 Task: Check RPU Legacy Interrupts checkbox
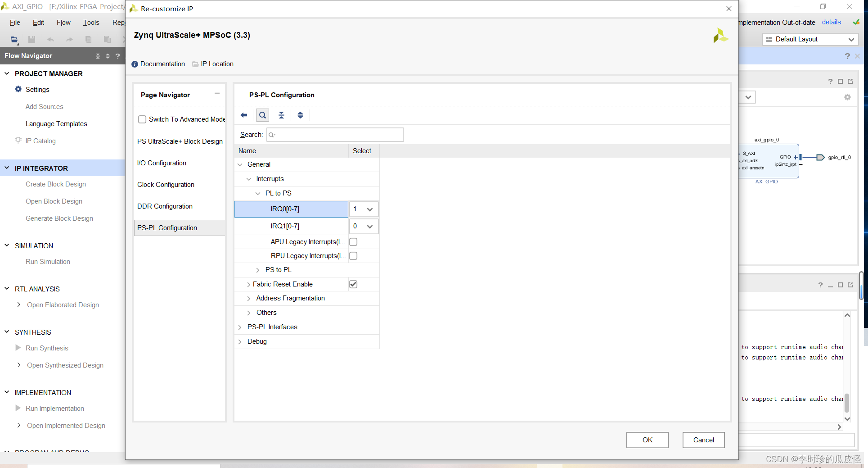tap(353, 256)
